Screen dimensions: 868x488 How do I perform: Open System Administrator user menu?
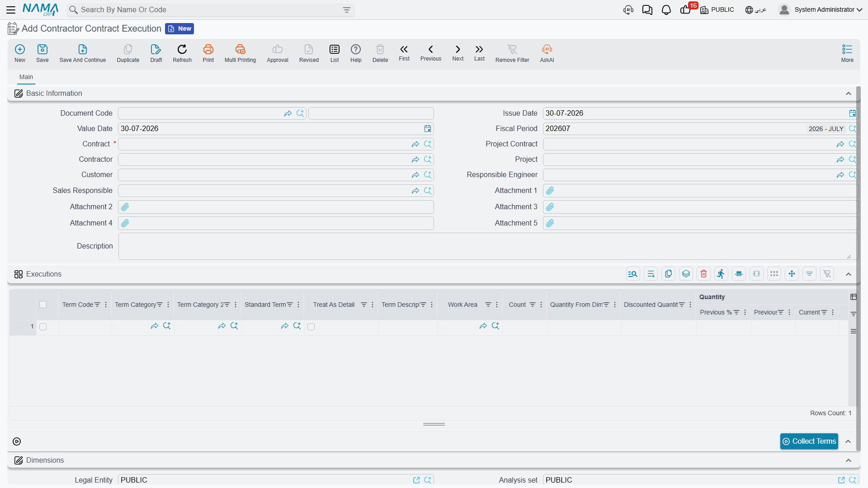point(821,9)
